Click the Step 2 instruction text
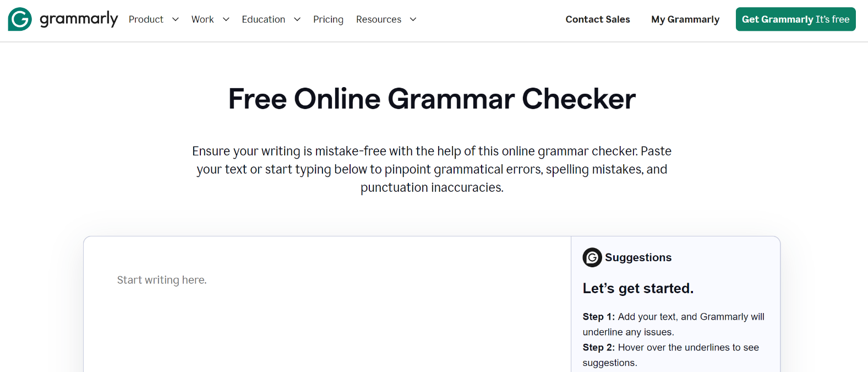 [671, 355]
